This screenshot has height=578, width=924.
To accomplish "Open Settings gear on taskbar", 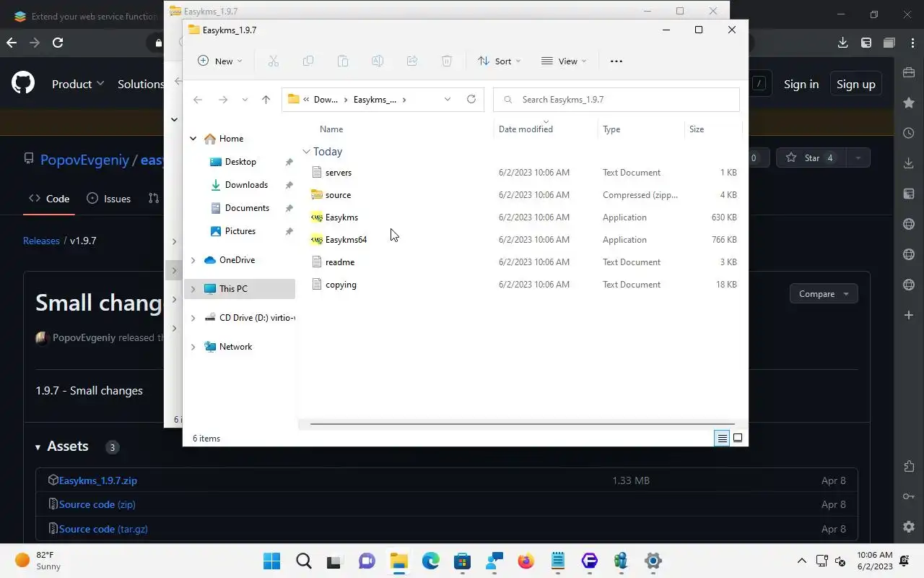I will [x=653, y=561].
